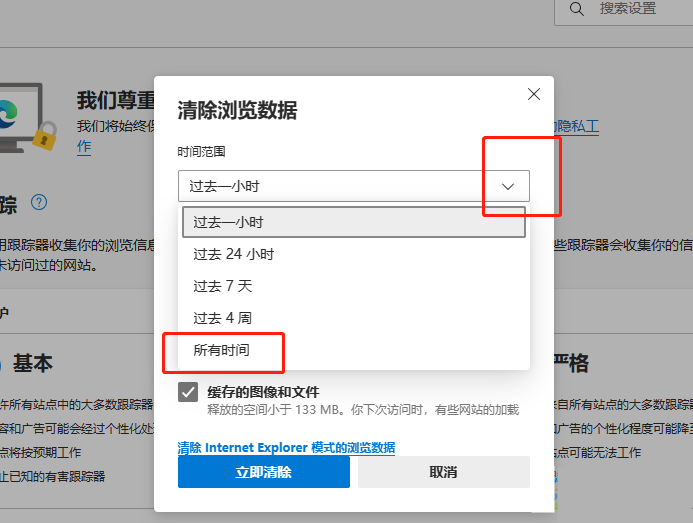Open the 隐私工 link in background page
Screen dimensions: 693x523
577,126
